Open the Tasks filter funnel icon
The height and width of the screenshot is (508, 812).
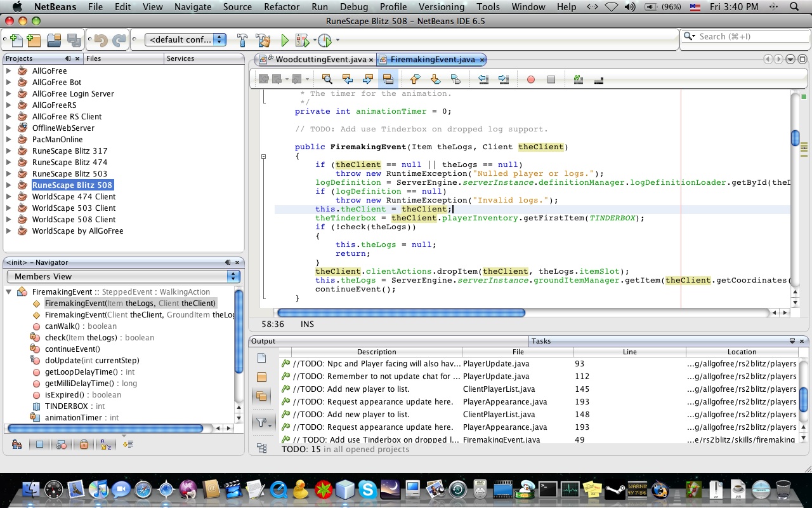coord(262,422)
